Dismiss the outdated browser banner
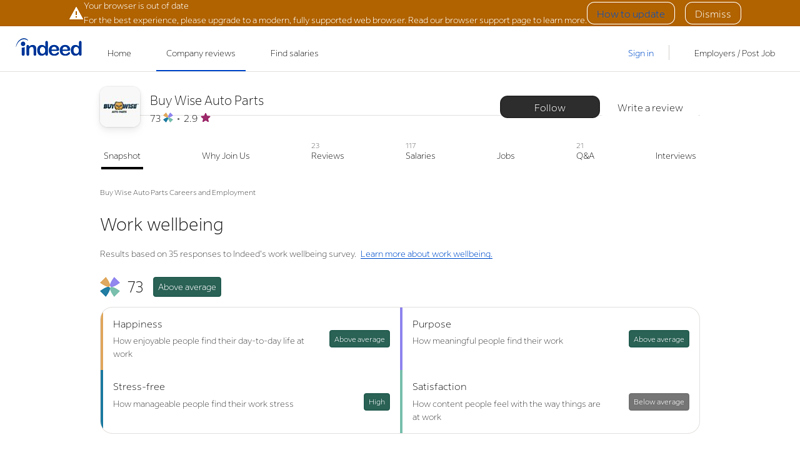800x450 pixels. tap(712, 13)
